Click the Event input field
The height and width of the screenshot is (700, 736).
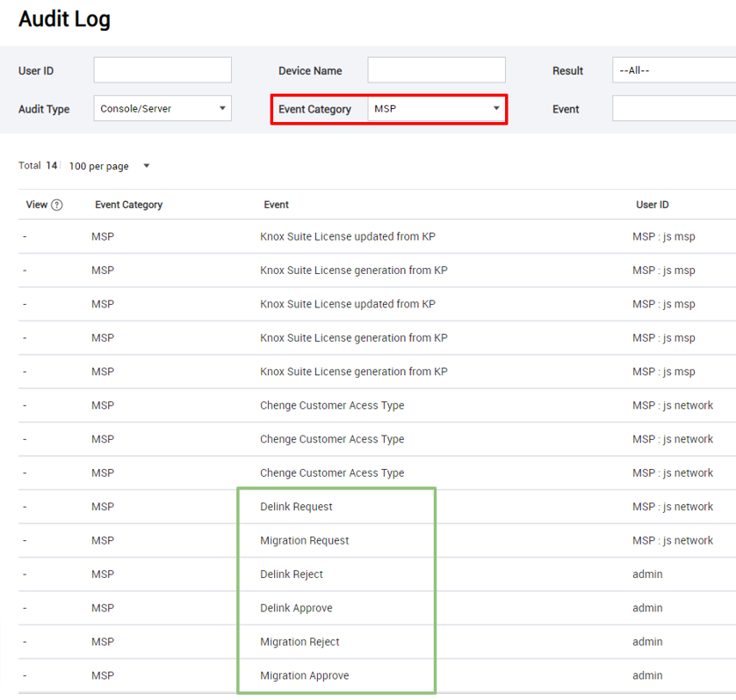point(673,109)
